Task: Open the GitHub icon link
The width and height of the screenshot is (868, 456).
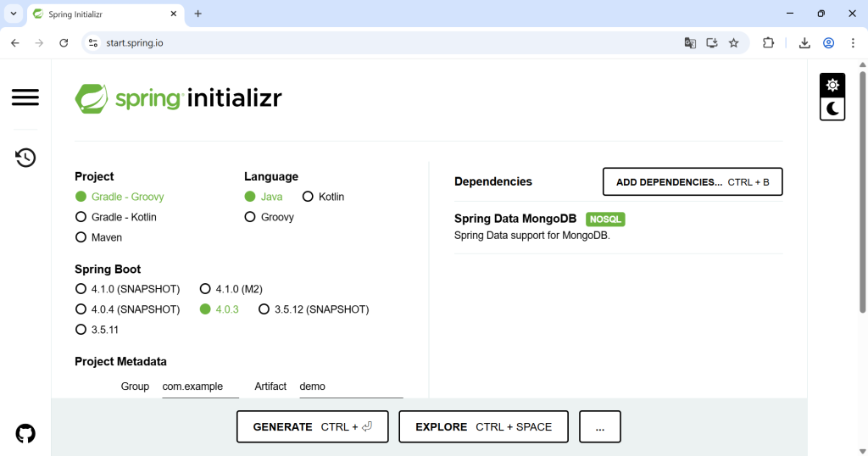Action: pyautogui.click(x=25, y=434)
